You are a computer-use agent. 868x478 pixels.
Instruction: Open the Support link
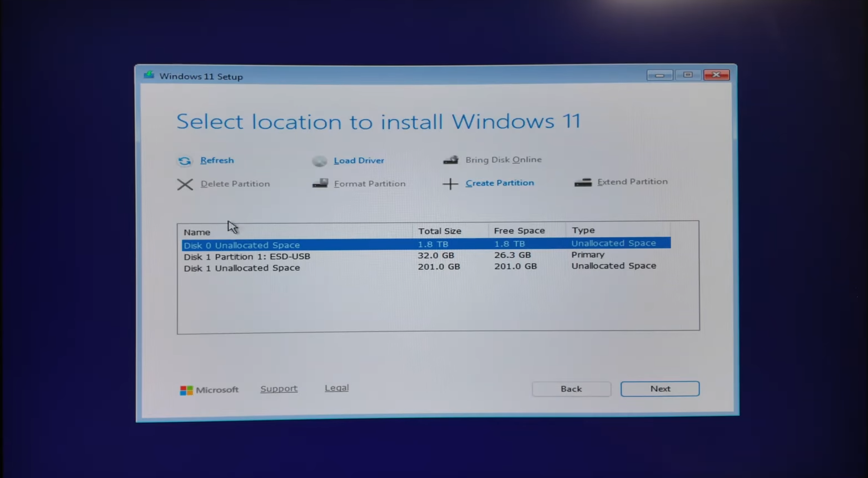[279, 389]
